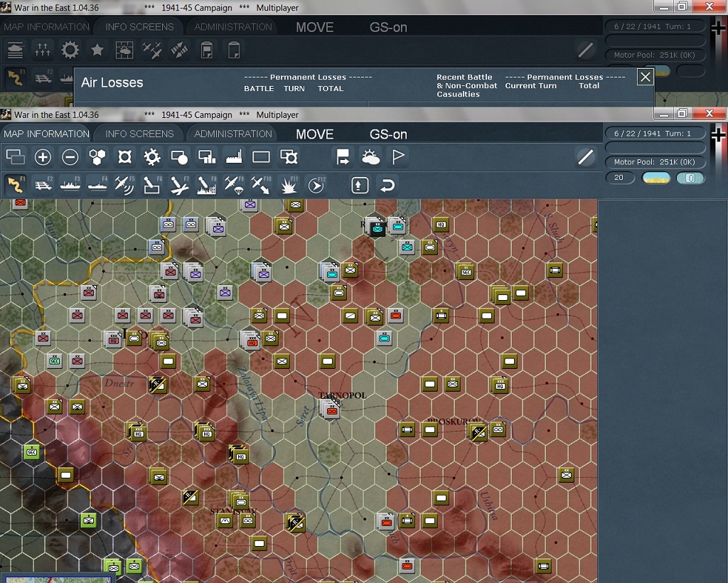728x583 pixels.
Task: Click the crossed arrows icon in back window
Action: [x=179, y=50]
